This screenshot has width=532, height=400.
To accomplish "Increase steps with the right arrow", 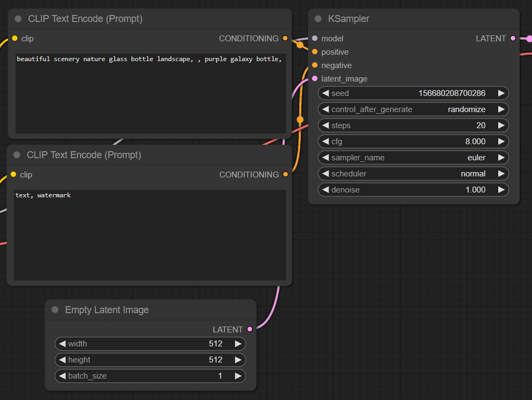I will pyautogui.click(x=501, y=125).
